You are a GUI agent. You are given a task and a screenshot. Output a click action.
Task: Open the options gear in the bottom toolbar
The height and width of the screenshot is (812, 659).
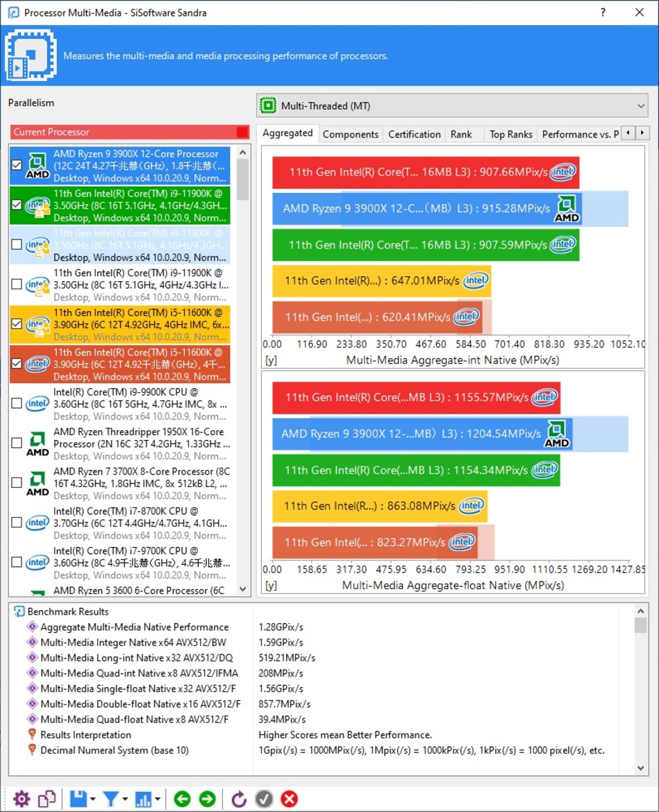click(x=22, y=799)
